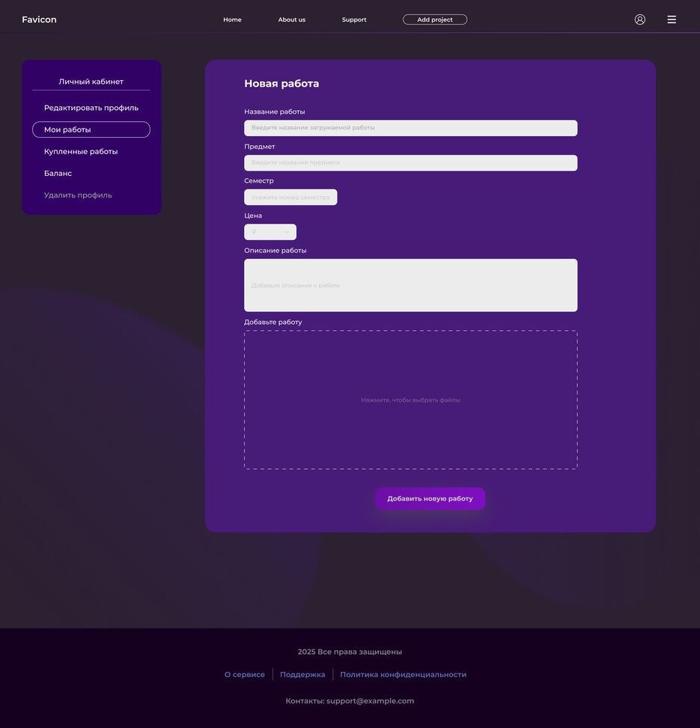Open the Баланс section
700x728 pixels.
(x=58, y=173)
